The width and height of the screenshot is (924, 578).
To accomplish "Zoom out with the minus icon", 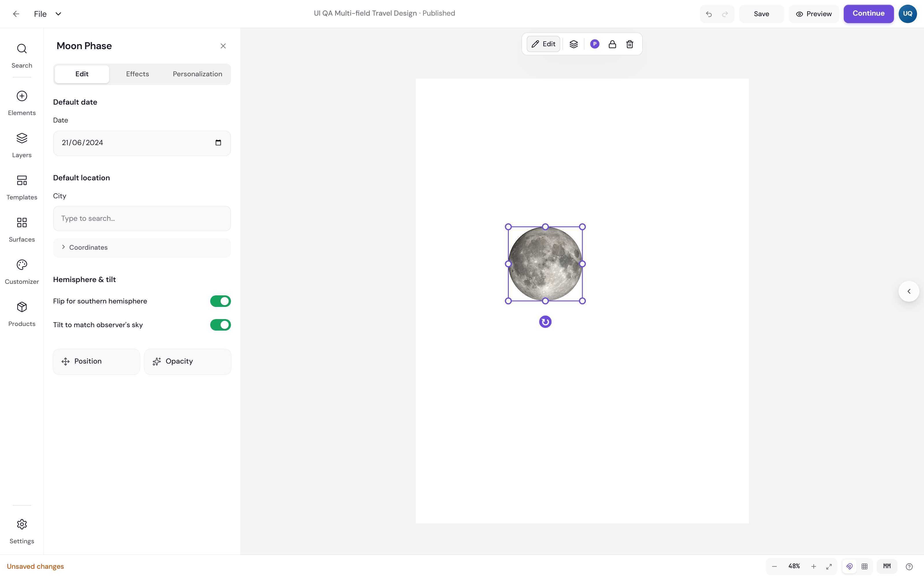I will click(x=774, y=566).
